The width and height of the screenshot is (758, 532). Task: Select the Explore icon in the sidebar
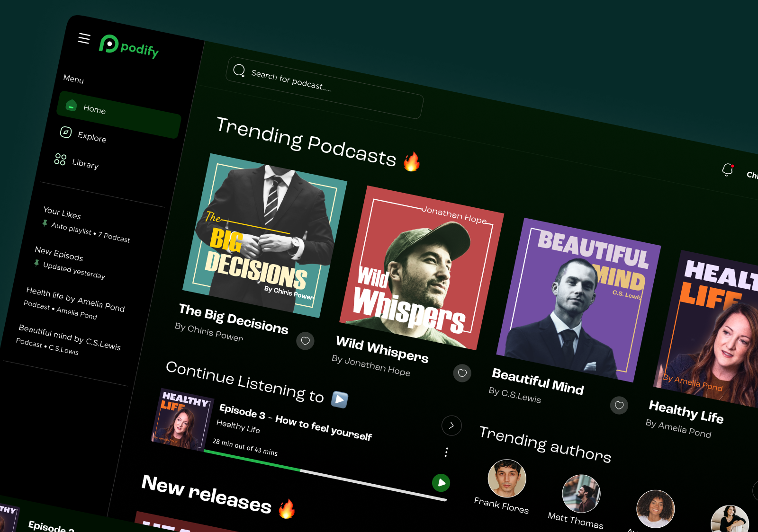[x=66, y=132]
